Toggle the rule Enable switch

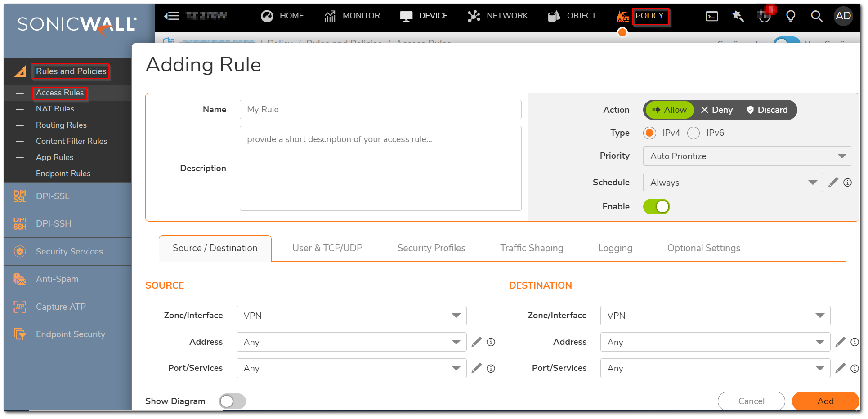point(657,207)
